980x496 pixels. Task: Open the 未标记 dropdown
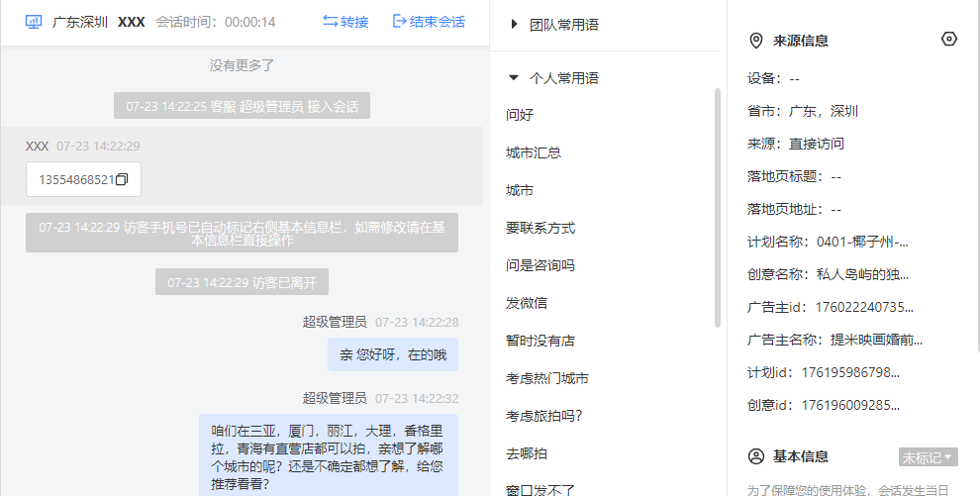click(x=929, y=457)
